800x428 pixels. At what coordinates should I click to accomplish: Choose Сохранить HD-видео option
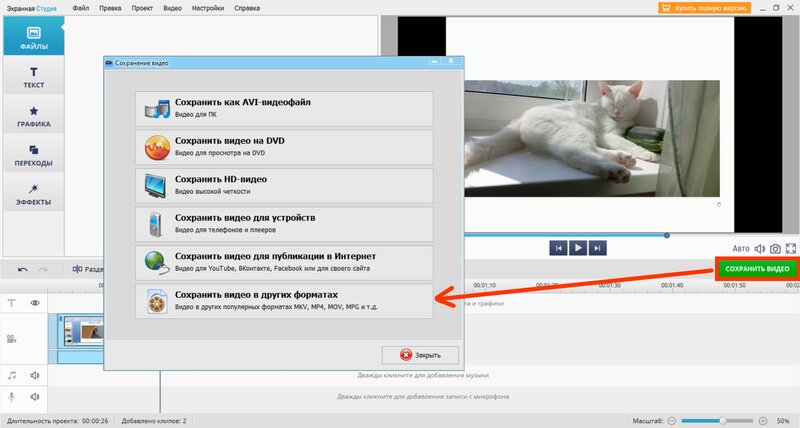click(284, 186)
